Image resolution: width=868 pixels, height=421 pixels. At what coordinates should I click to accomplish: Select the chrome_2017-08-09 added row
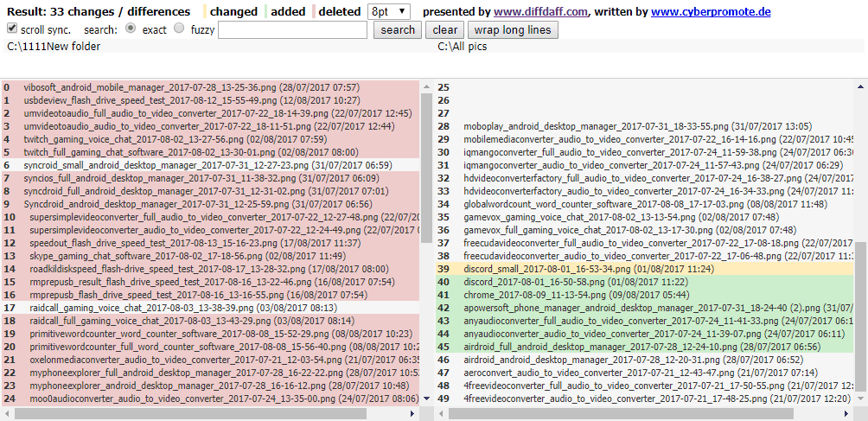(644, 295)
